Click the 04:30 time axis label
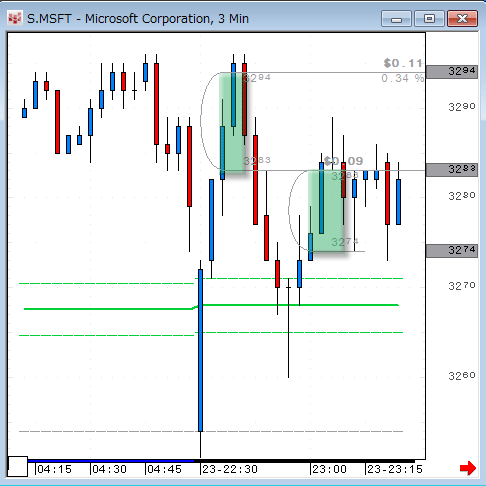The image size is (486, 486). [x=109, y=469]
